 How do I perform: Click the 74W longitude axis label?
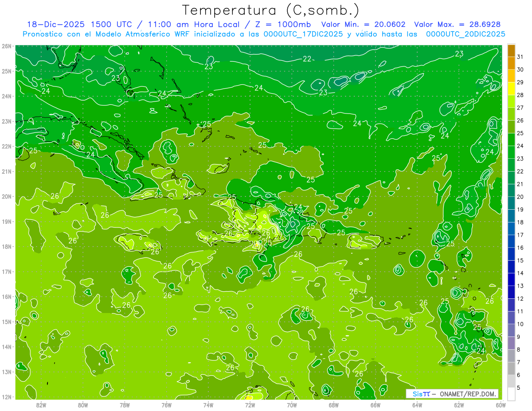point(208,405)
